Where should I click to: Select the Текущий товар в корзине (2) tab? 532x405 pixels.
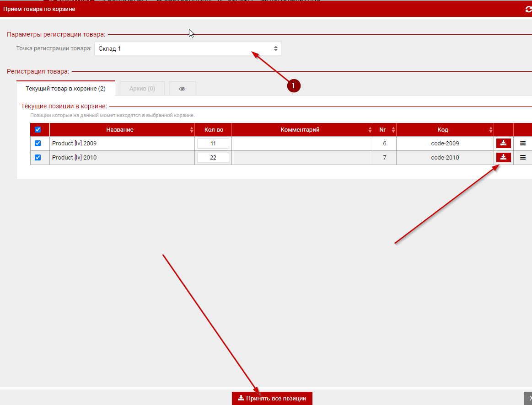click(65, 89)
